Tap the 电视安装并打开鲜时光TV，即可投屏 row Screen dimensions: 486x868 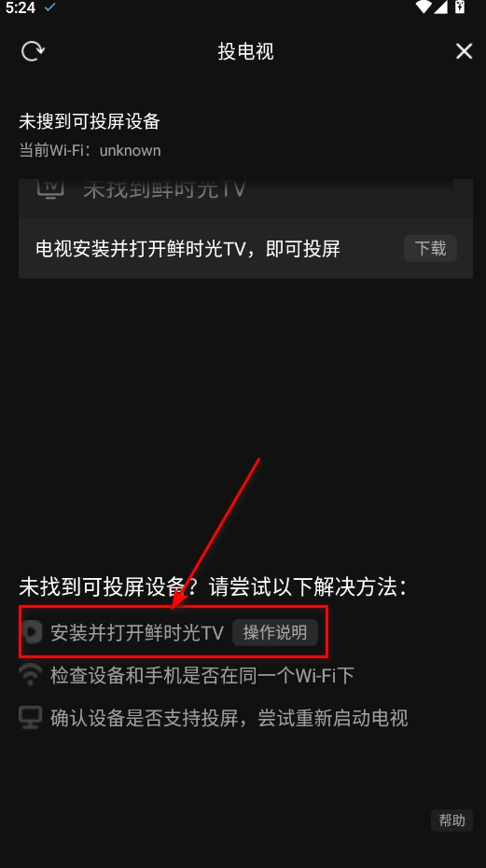click(245, 248)
